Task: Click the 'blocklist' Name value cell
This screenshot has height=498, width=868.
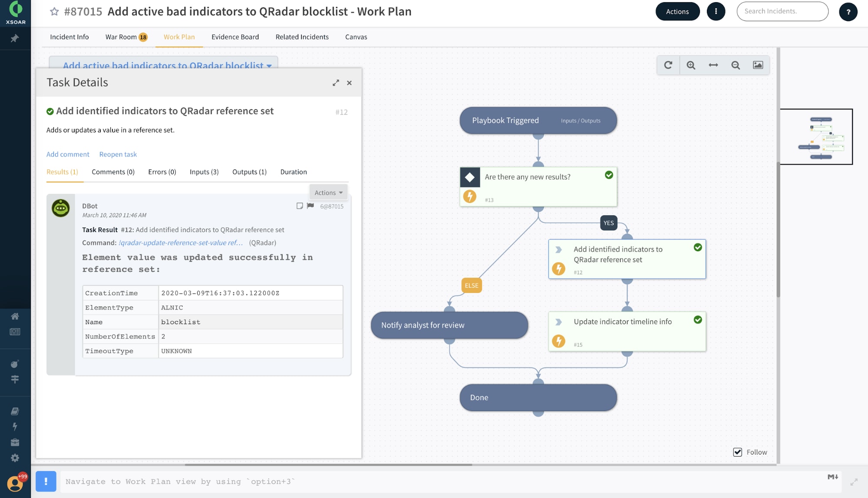Action: pyautogui.click(x=251, y=322)
